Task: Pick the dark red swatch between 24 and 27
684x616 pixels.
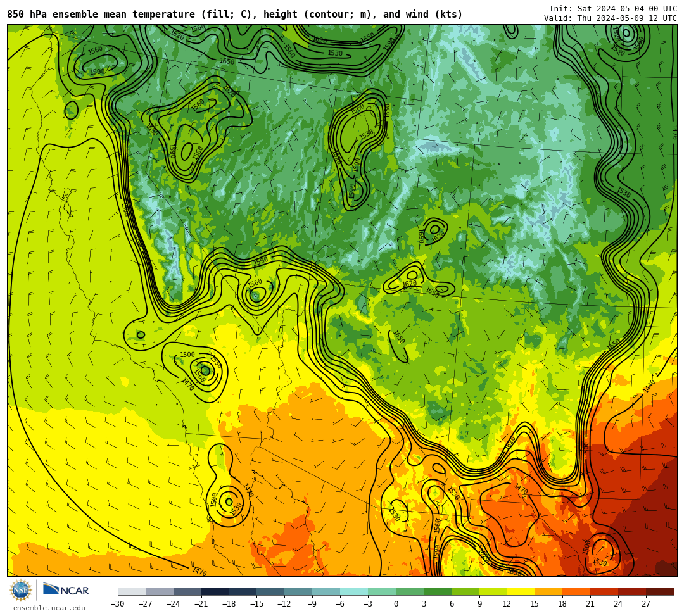Action: (x=633, y=591)
